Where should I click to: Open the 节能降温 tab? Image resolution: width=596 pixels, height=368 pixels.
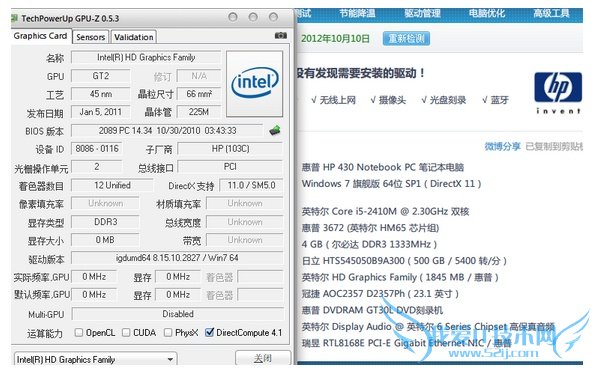click(x=357, y=14)
